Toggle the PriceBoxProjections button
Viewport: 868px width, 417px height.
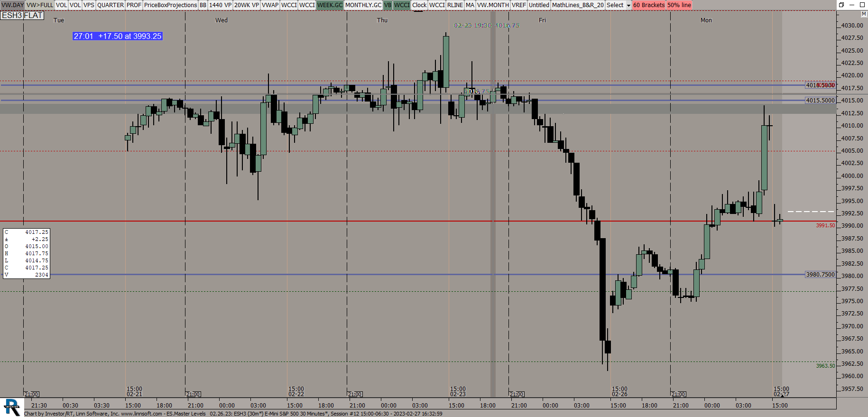point(170,5)
